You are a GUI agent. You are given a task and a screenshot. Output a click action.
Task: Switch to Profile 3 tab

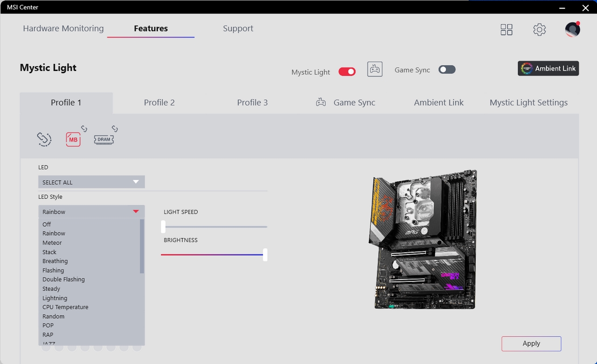point(252,103)
